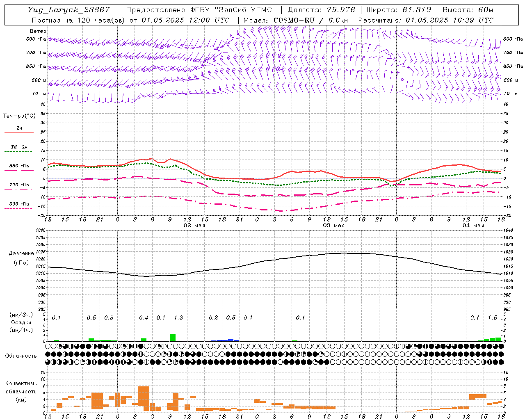Click the 500 гПа temperature legend entry
Image resolution: width=525 pixels, height=420 pixels.
coord(19,205)
